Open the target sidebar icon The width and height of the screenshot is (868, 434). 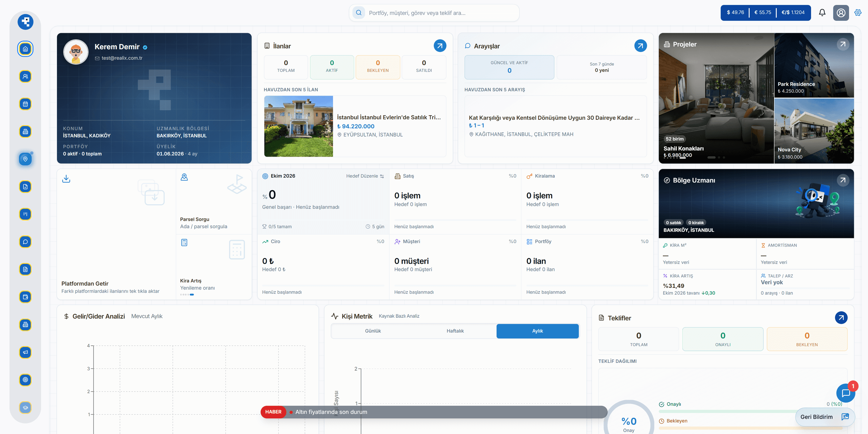coord(25,380)
